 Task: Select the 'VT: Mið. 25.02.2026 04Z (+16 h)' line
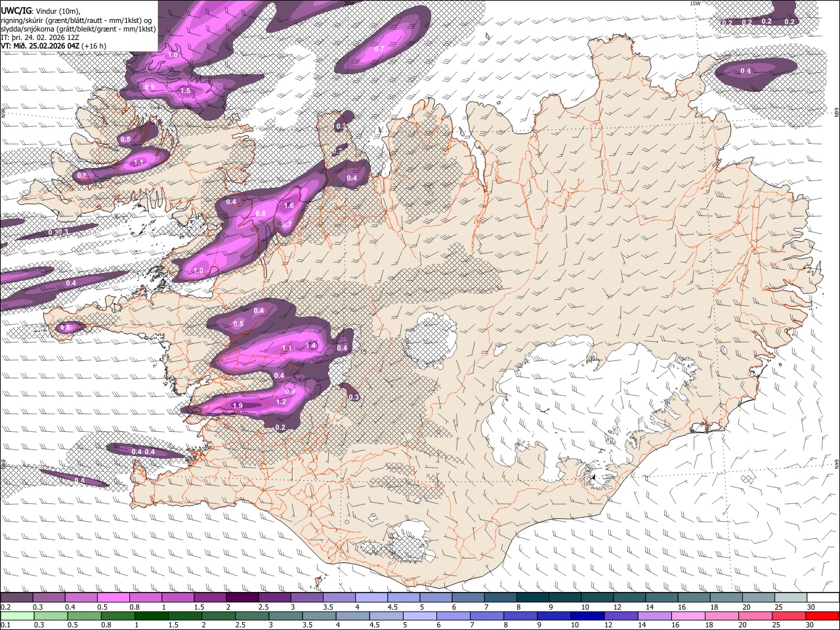[x=53, y=46]
